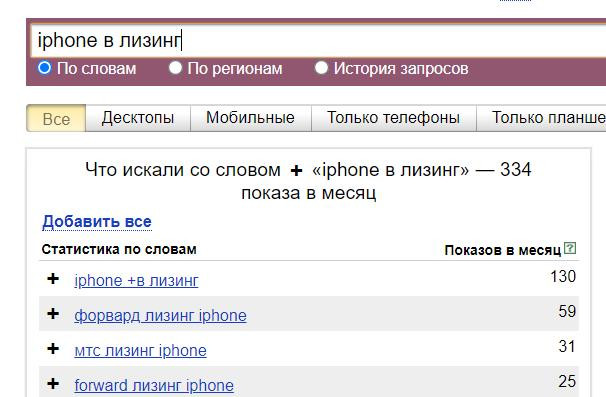
Task: Open the 'forward лизинг iphone' query link
Action: [x=154, y=386]
